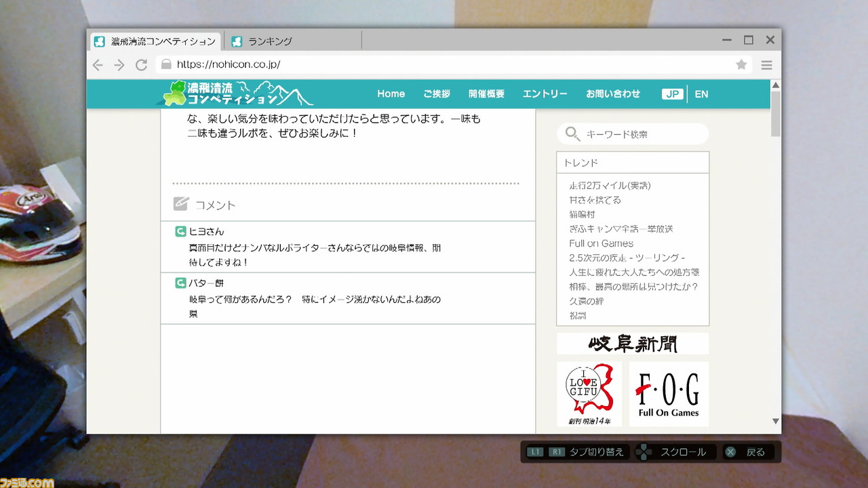Select JP language toggle
This screenshot has height=488, width=868.
coord(673,94)
